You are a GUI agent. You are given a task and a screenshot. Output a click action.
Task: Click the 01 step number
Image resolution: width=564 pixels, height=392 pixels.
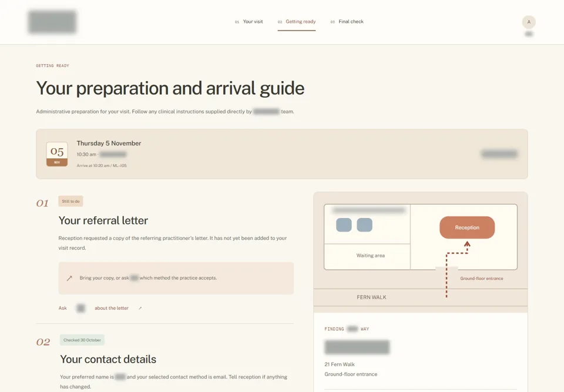pos(42,203)
